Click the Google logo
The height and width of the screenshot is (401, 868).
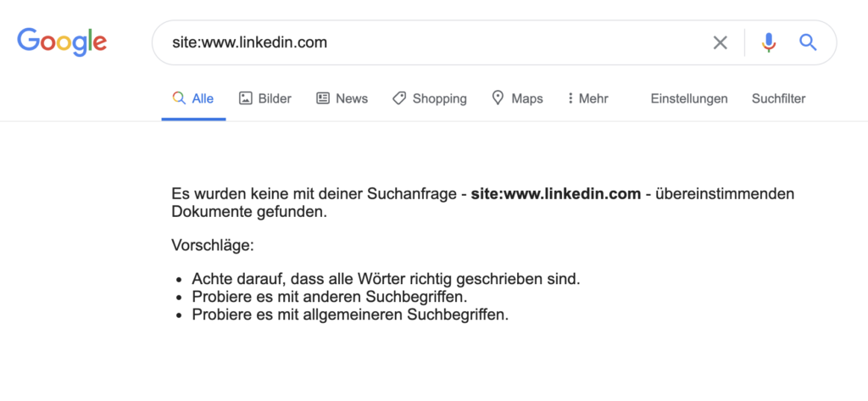coord(62,42)
